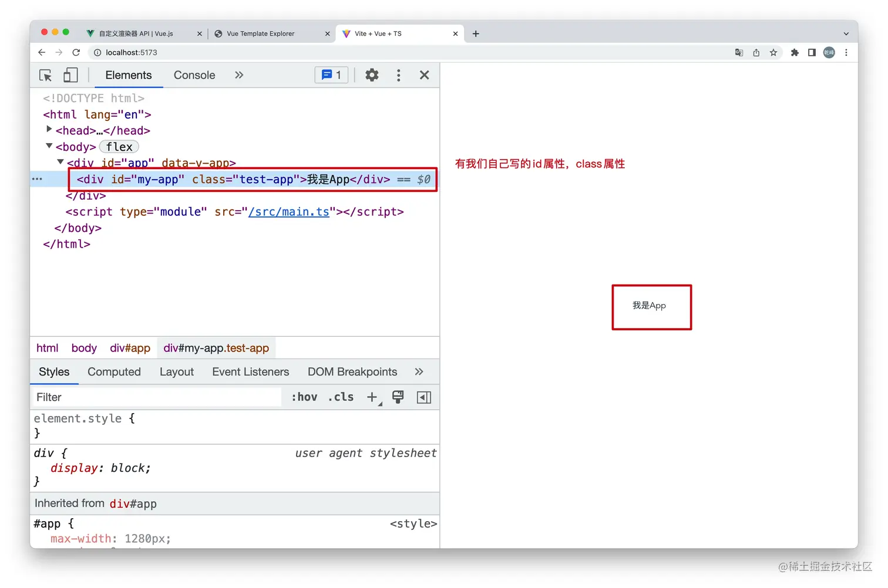Go forward in browser history

point(59,52)
